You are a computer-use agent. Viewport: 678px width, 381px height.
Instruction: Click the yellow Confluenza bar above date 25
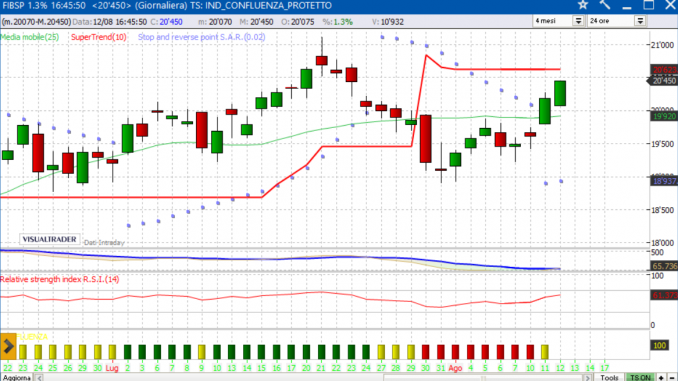coord(53,352)
